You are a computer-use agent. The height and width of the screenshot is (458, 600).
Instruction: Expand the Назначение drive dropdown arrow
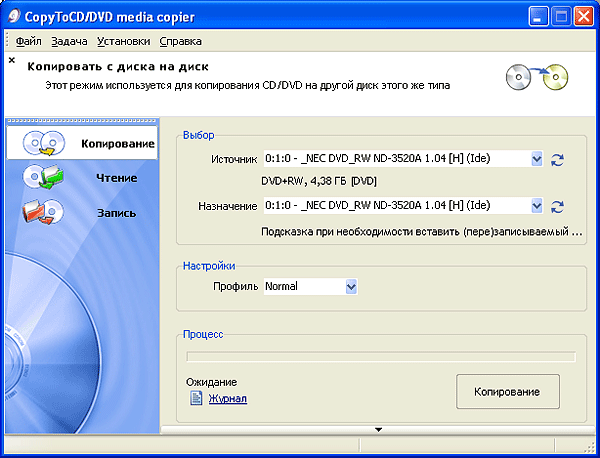(x=537, y=206)
